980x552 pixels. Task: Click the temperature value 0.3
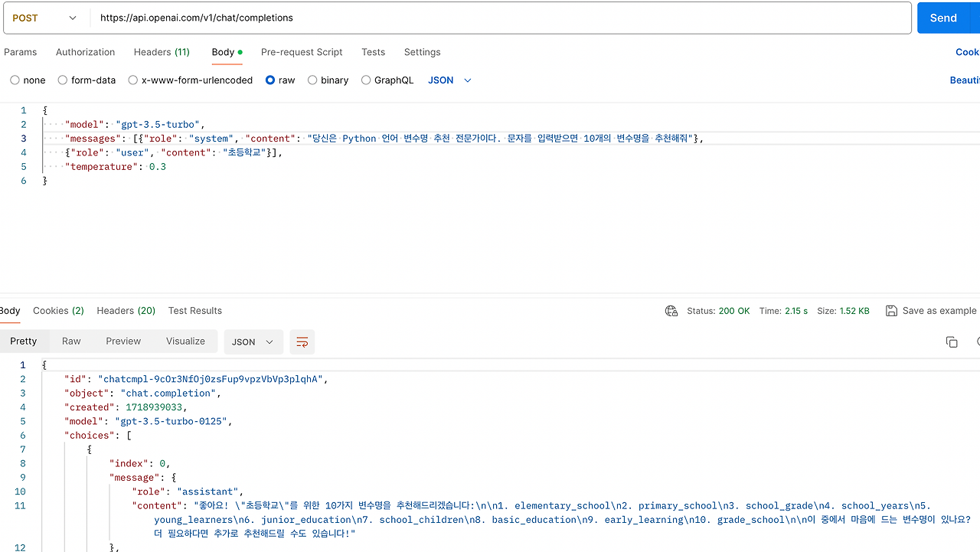[157, 166]
